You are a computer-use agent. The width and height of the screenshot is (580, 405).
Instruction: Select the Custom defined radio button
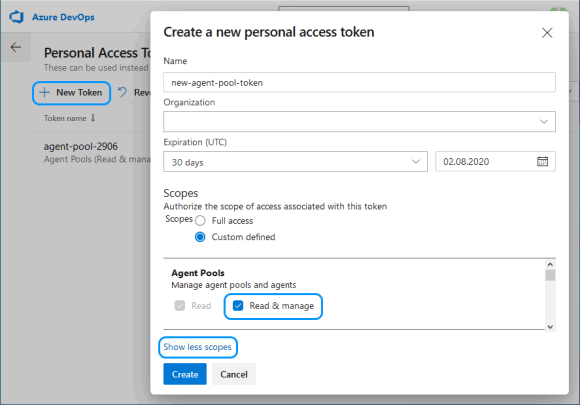point(200,237)
